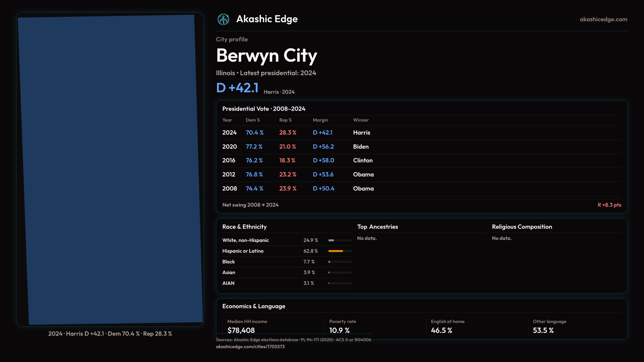Click the Akashic Edge logo icon
This screenshot has width=644, height=362.
pyautogui.click(x=223, y=19)
